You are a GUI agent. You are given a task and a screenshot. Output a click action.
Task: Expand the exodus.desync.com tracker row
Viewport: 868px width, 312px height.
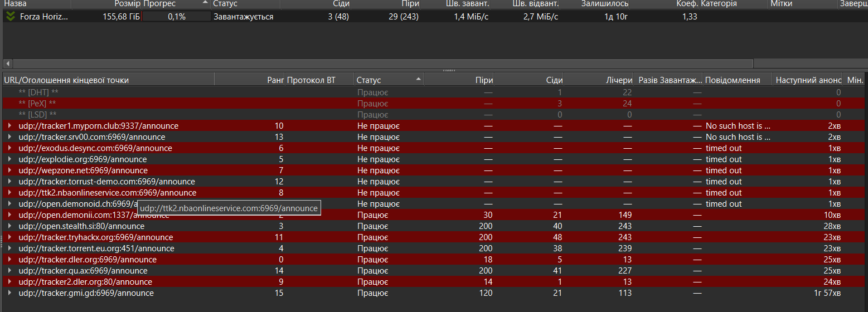point(9,148)
